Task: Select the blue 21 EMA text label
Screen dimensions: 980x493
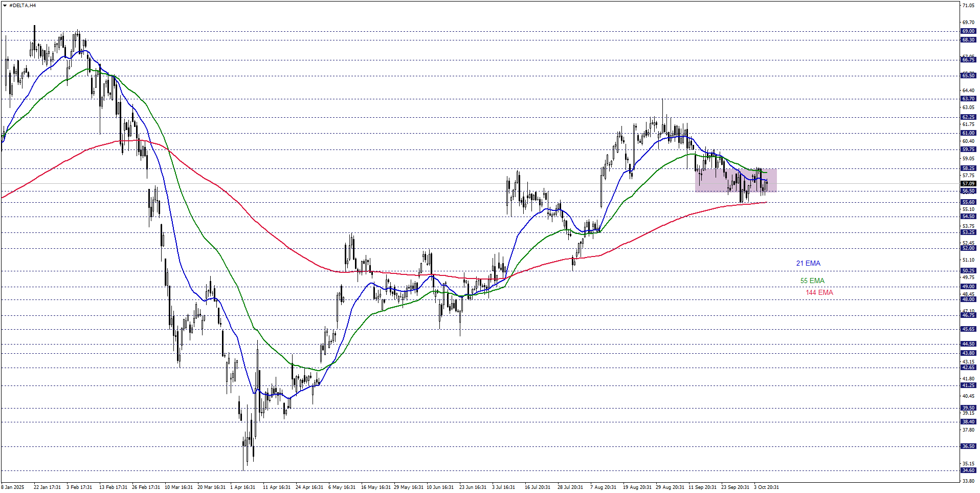Action: click(x=808, y=263)
